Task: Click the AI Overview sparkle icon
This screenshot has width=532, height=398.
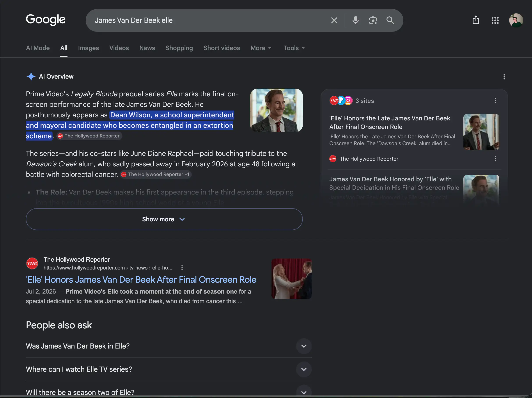Action: (31, 76)
